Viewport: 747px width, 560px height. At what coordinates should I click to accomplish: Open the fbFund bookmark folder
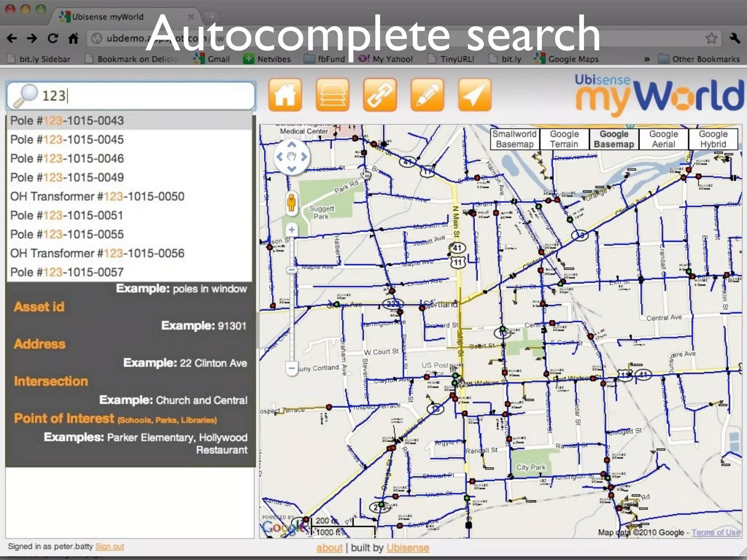point(325,59)
